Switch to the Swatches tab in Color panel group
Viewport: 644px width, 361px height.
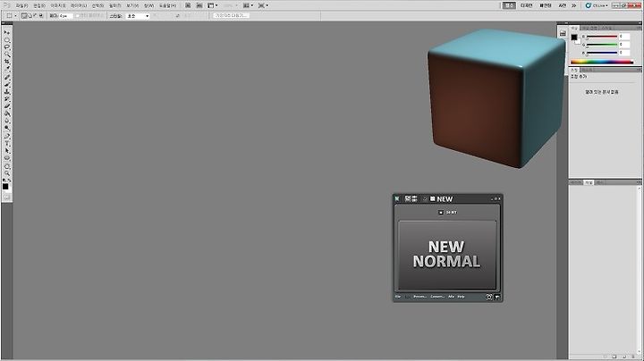[x=590, y=28]
